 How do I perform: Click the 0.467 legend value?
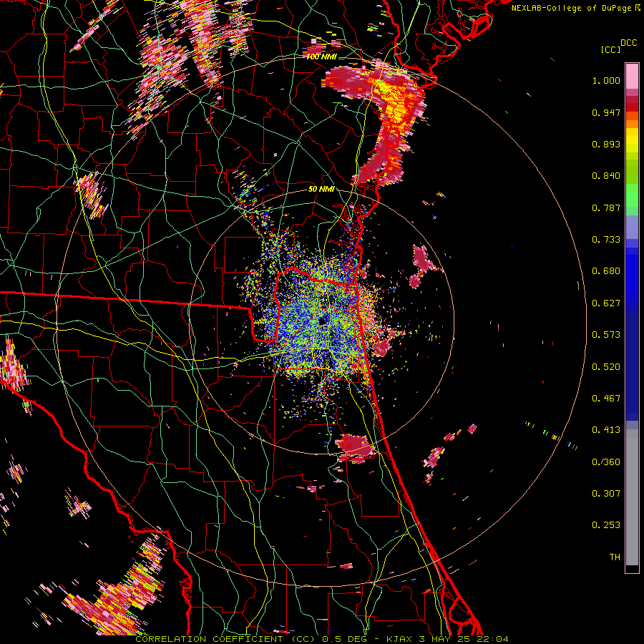(606, 399)
